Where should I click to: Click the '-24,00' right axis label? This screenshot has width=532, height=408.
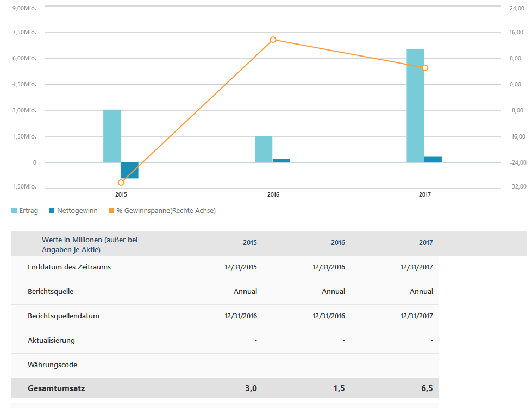(518, 163)
